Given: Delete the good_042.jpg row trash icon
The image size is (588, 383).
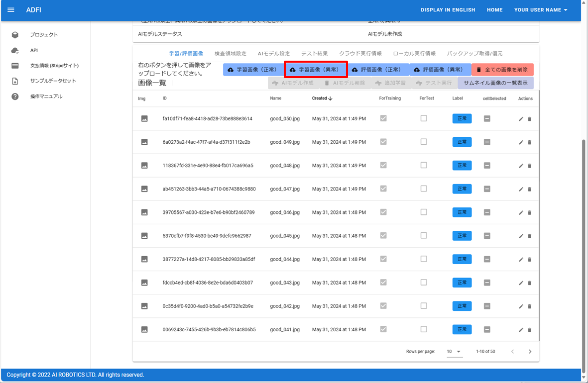Looking at the screenshot, I should (530, 306).
